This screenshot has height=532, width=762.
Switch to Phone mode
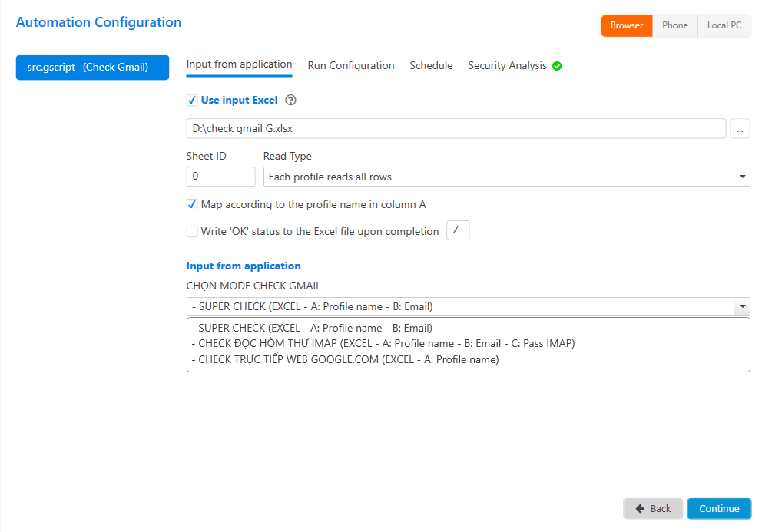pos(674,25)
